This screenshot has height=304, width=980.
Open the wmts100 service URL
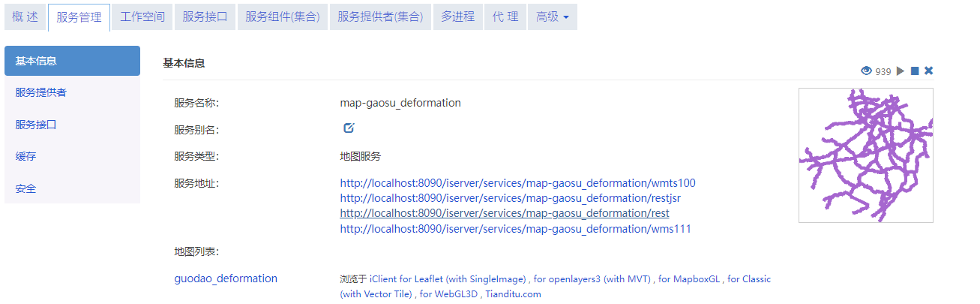[518, 182]
